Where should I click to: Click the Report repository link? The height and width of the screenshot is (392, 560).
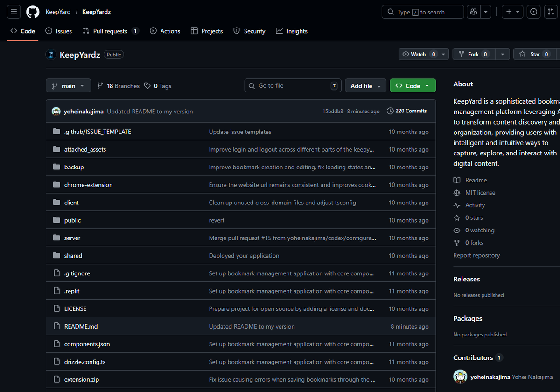(476, 255)
